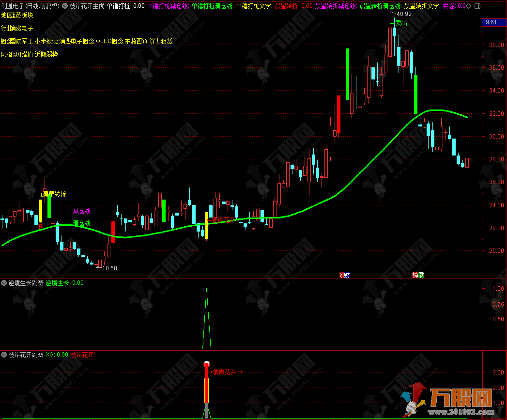This screenshot has width=507, height=420.
Task: Click the OLED概念 concept tag
Action: [109, 41]
